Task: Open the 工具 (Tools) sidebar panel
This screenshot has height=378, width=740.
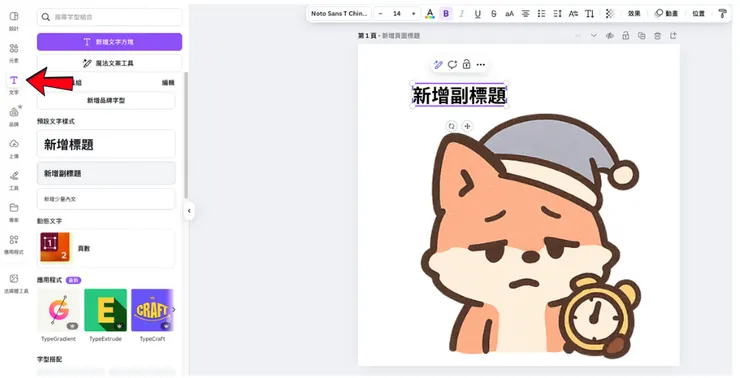Action: point(14,180)
